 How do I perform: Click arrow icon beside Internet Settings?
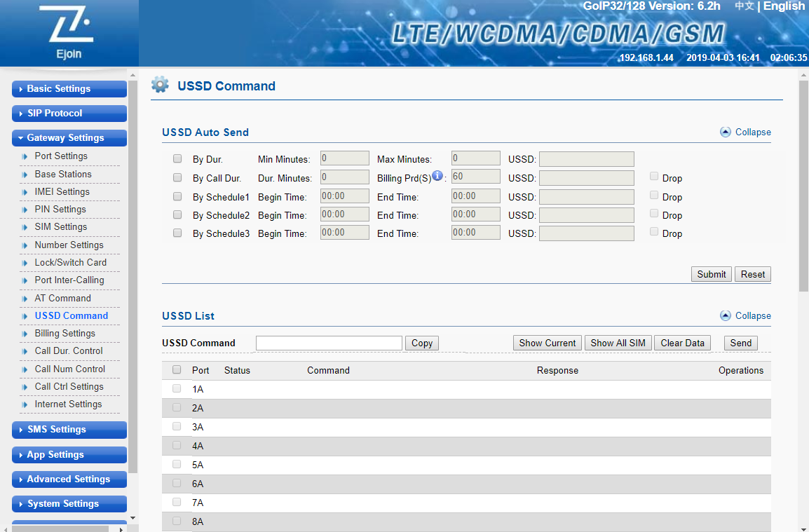click(25, 404)
